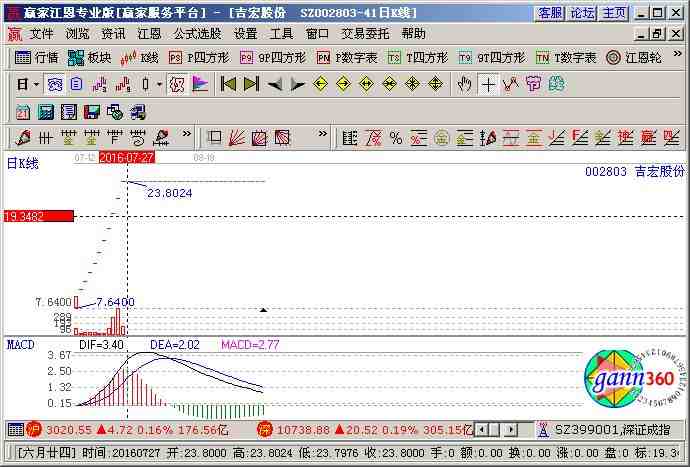This screenshot has height=467, width=690.
Task: Switch to the K线 chart
Action: [139, 58]
